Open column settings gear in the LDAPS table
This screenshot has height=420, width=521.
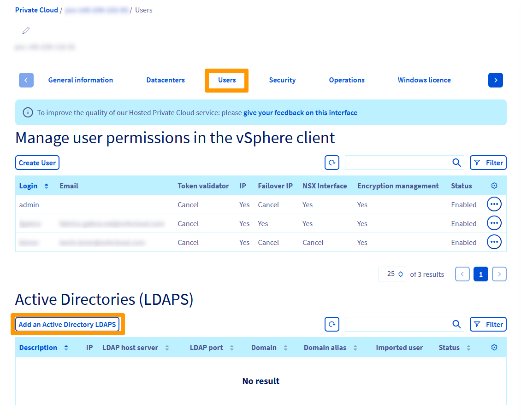pos(494,347)
